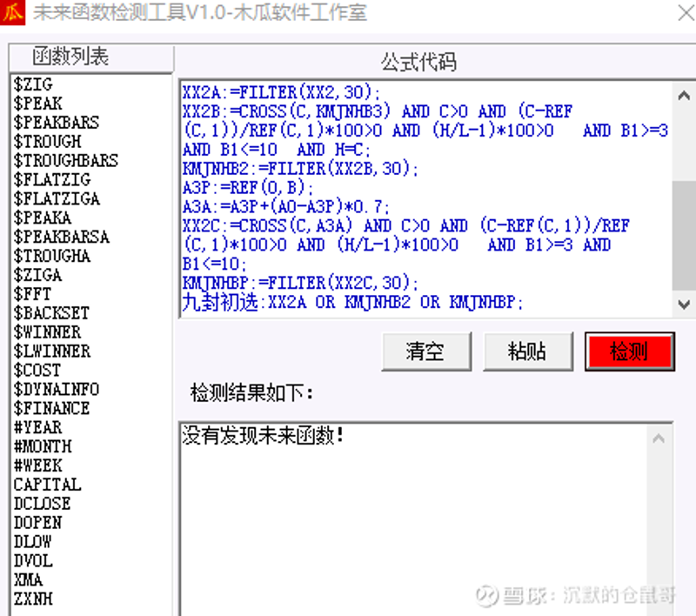696x616 pixels.
Task: Select DCLOSE in the function list
Action: click(x=42, y=504)
